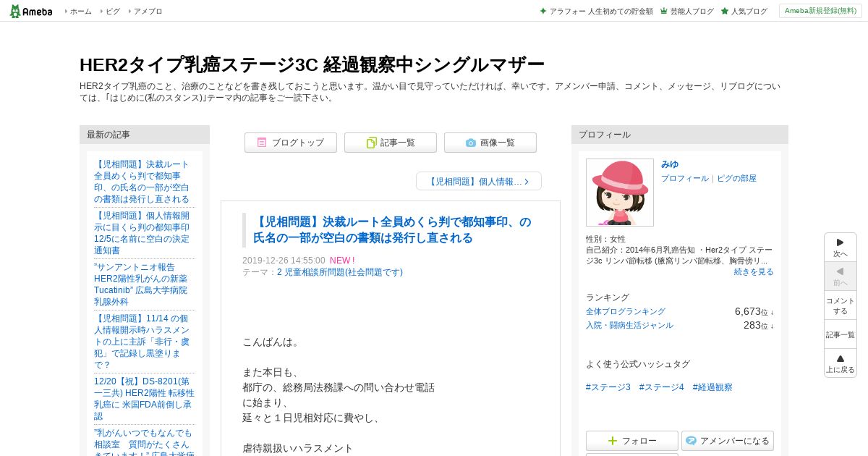The height and width of the screenshot is (456, 868).
Task: Open ピグ in top navigation
Action: pyautogui.click(x=113, y=12)
